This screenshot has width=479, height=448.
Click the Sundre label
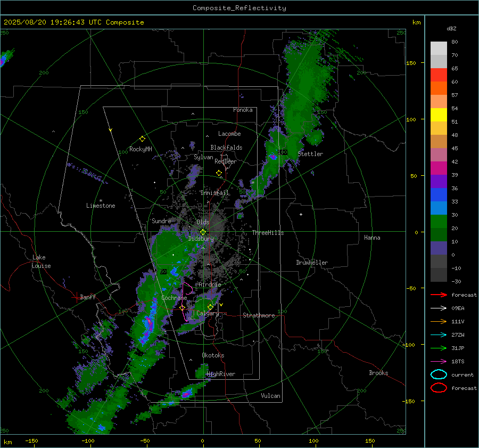pos(161,221)
